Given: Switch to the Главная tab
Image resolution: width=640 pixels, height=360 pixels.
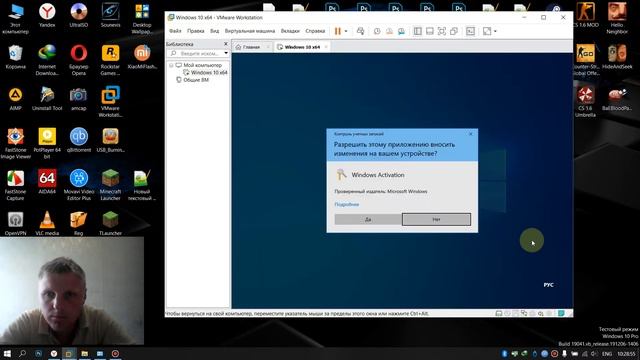Looking at the screenshot, I should [251, 47].
